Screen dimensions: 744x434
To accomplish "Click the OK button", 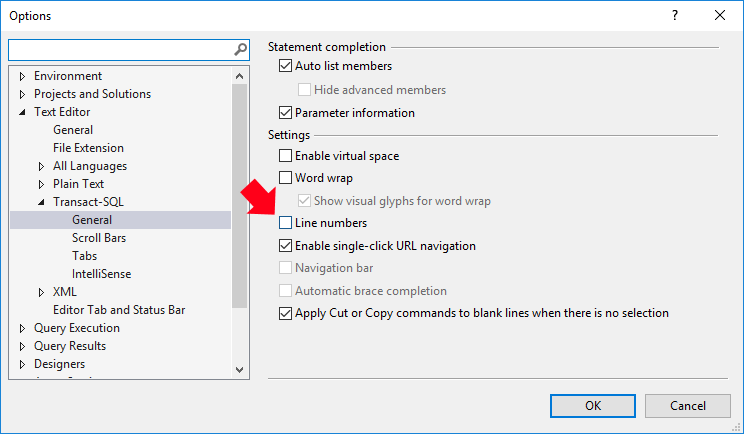I will (x=593, y=406).
